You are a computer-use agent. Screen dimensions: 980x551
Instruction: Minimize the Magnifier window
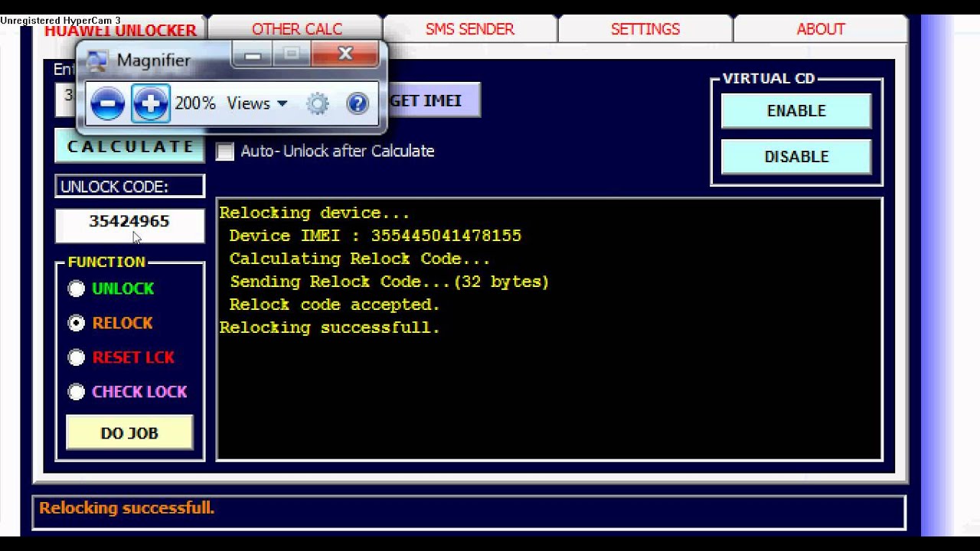pos(253,55)
